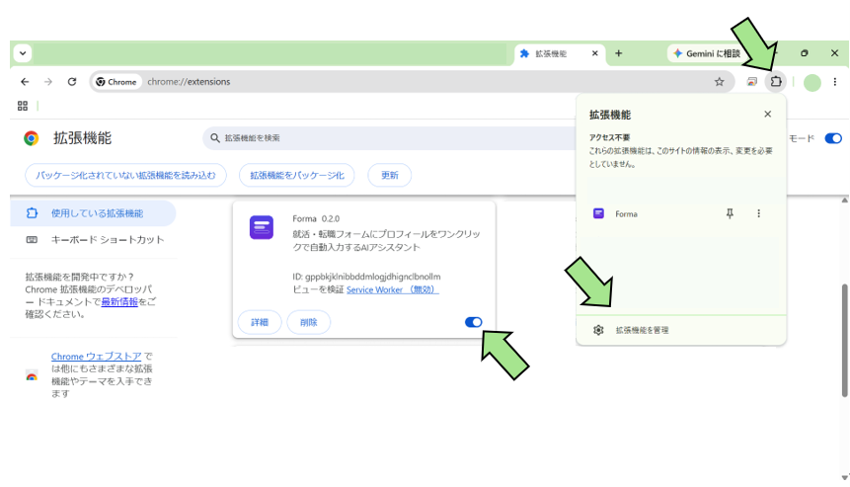Click the 更新 button
Image resolution: width=850 pixels, height=487 pixels.
389,175
